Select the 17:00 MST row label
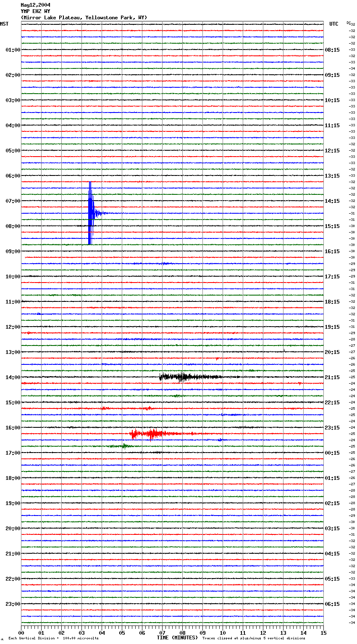 coord(13,453)
